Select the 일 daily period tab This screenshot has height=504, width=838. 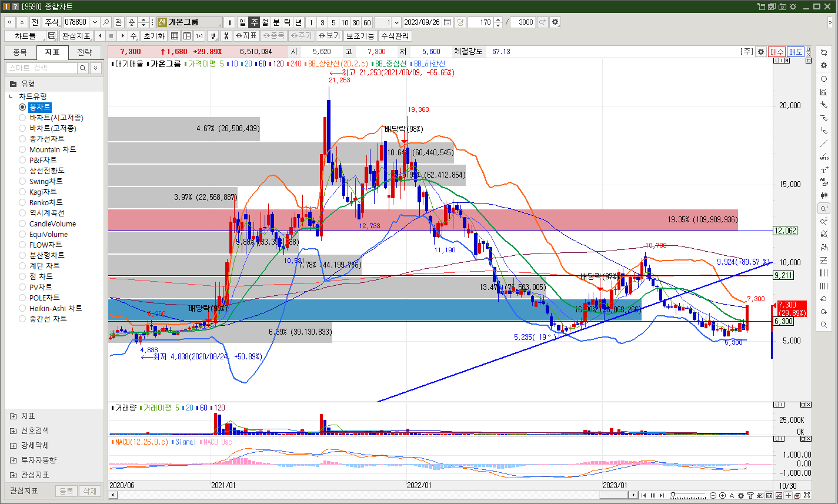[242, 22]
